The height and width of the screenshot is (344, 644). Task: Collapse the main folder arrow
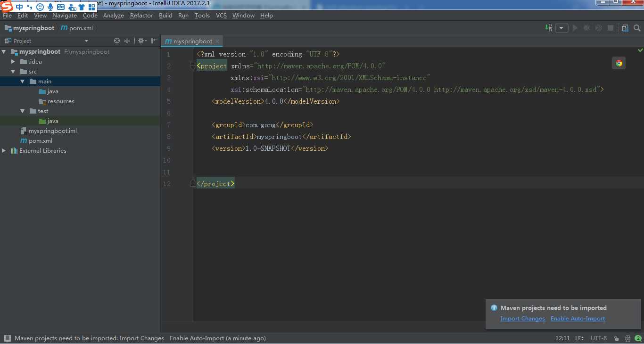coord(23,82)
